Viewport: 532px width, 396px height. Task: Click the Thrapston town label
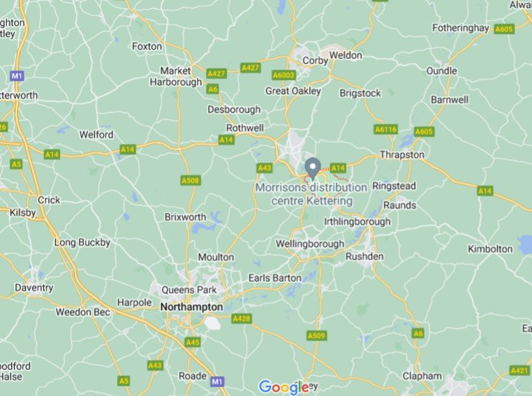click(x=402, y=155)
